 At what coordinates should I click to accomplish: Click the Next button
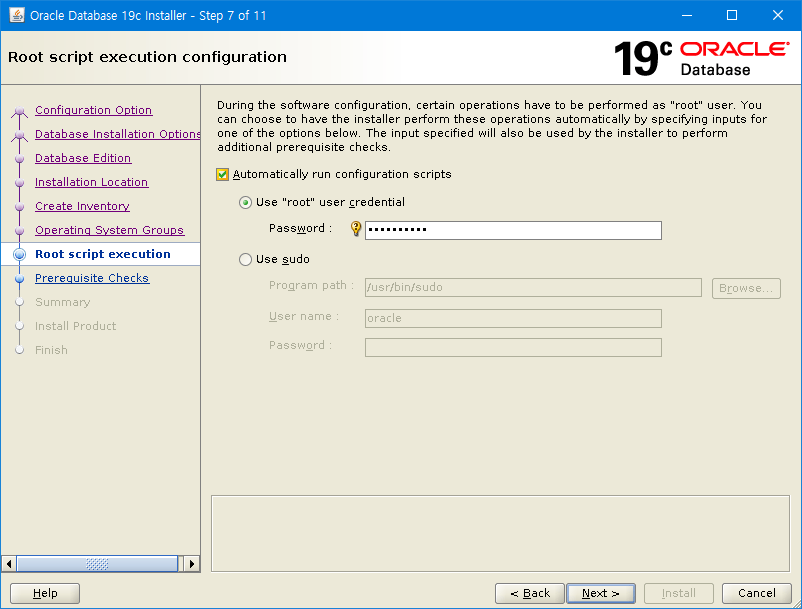coord(600,593)
